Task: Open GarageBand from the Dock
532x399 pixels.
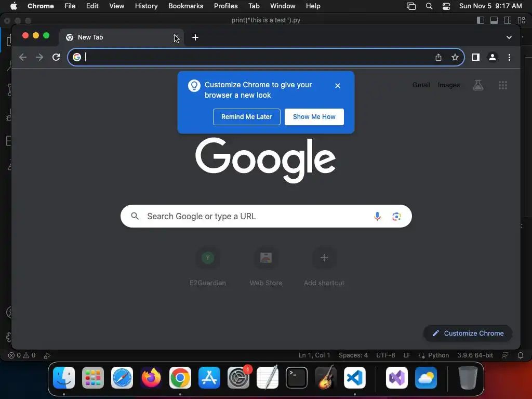Action: pos(326,378)
